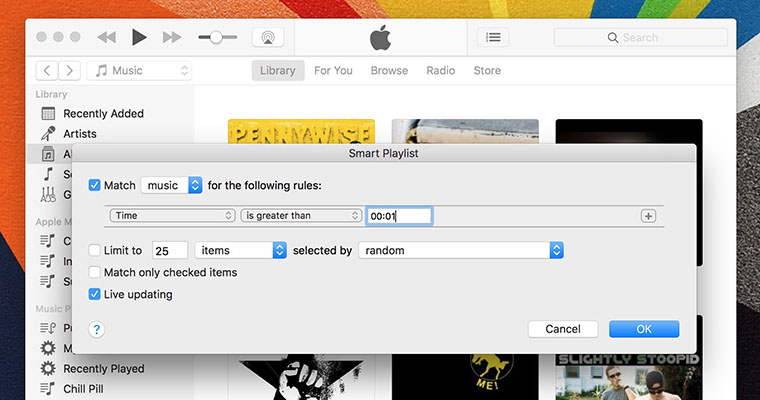Click the 00:01 time value field
The image size is (760, 400).
pyautogui.click(x=399, y=216)
